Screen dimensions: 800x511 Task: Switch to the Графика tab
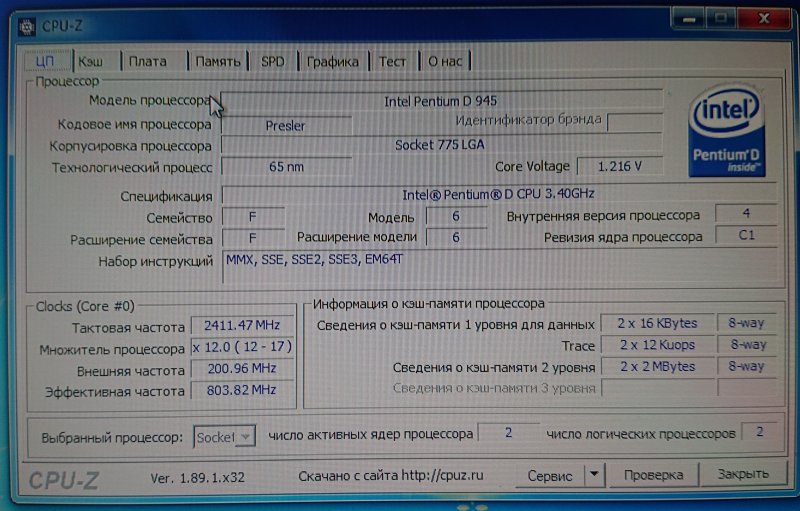[333, 61]
